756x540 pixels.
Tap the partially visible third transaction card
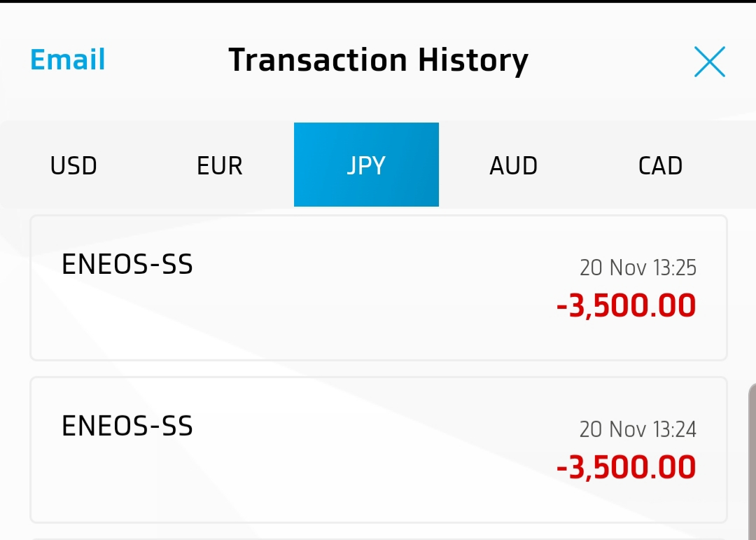click(379, 539)
